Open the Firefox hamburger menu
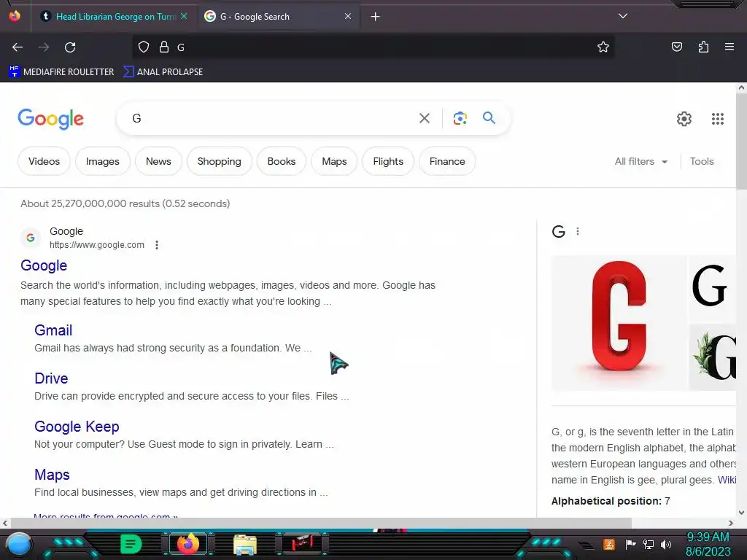The height and width of the screenshot is (560, 747). pos(729,47)
